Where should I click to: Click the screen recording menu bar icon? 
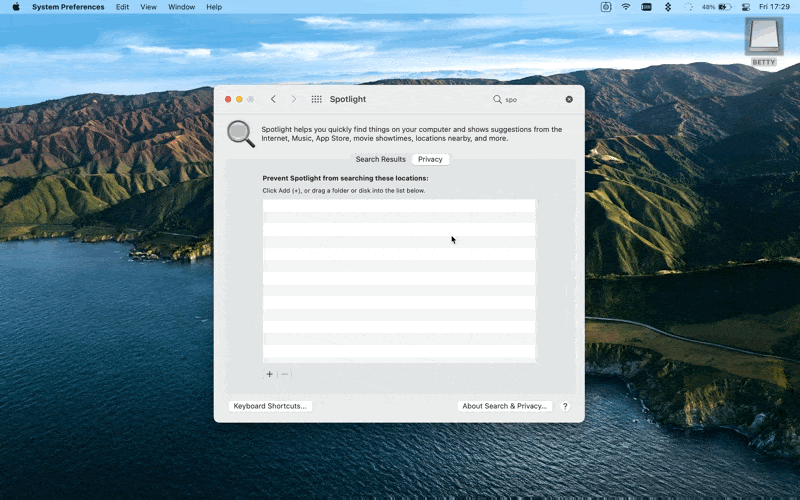point(606,7)
